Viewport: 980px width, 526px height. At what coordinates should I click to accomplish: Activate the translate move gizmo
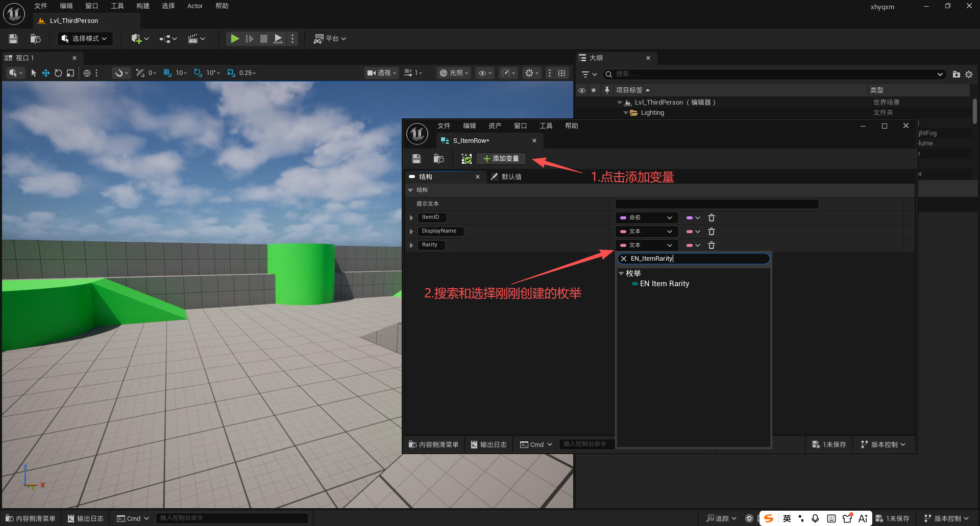pyautogui.click(x=46, y=73)
